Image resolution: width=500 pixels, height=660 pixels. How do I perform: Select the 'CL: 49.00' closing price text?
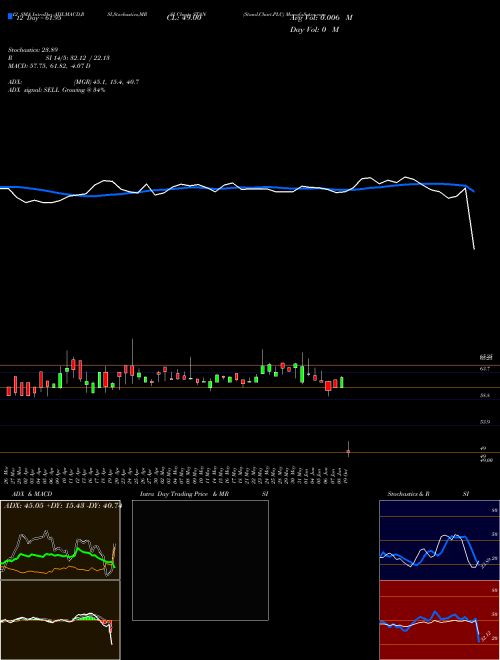pyautogui.click(x=184, y=18)
